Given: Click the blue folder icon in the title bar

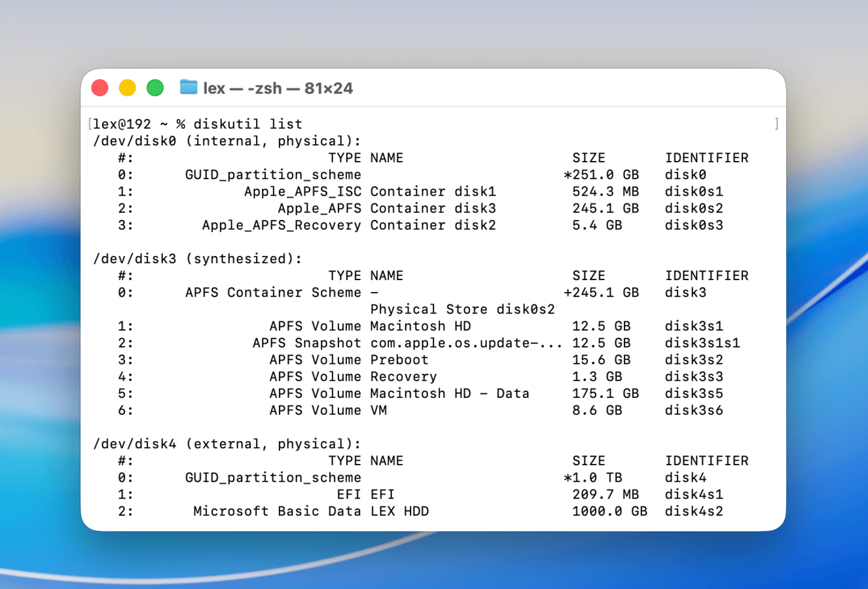Looking at the screenshot, I should tap(188, 87).
